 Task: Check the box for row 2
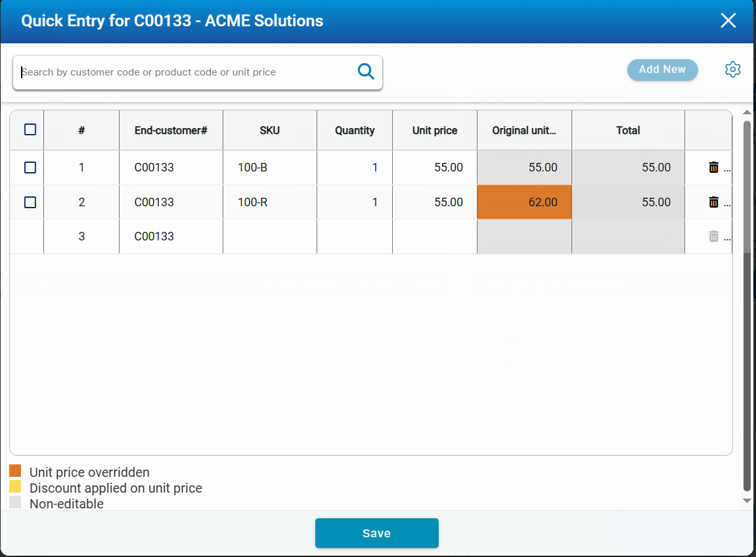click(30, 202)
